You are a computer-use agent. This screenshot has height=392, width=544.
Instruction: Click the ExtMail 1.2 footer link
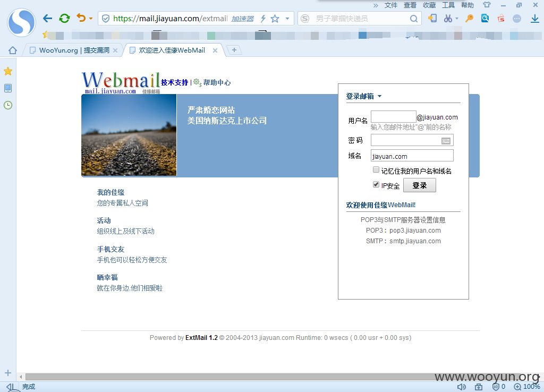201,337
